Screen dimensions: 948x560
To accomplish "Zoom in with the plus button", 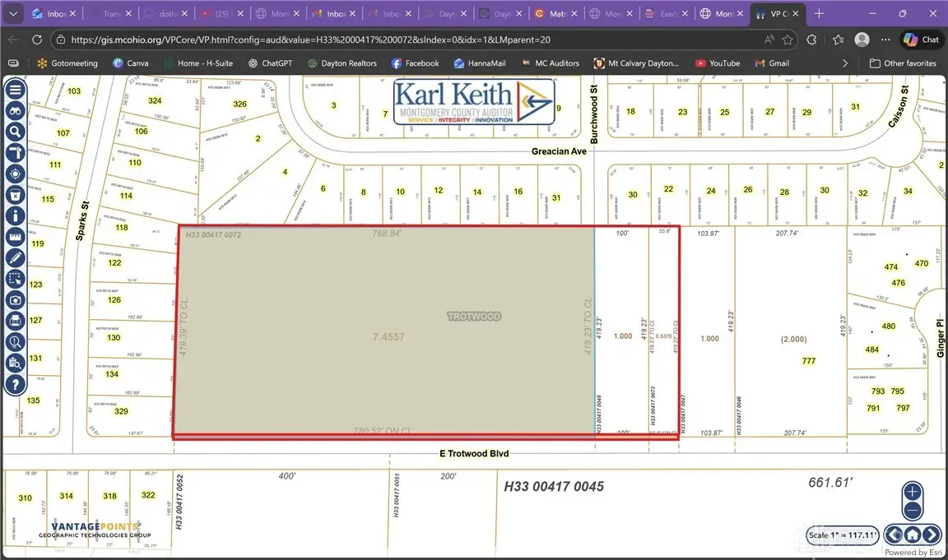I will point(913,493).
